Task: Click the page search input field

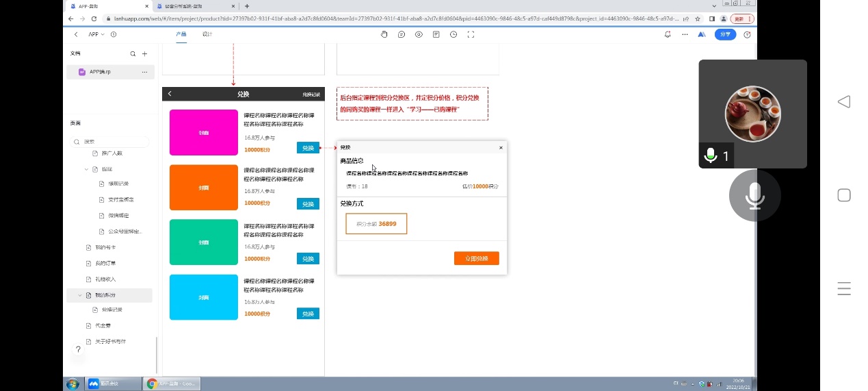Action: [113, 142]
